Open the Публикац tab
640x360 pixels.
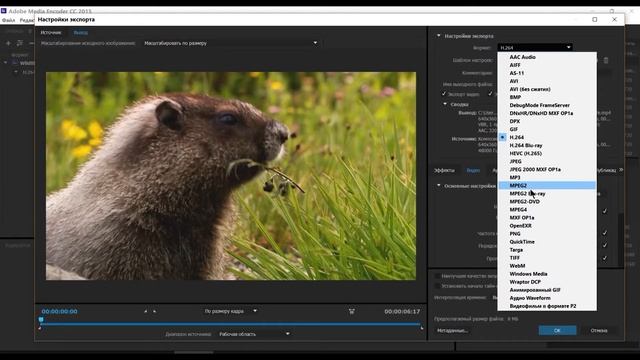tap(606, 170)
